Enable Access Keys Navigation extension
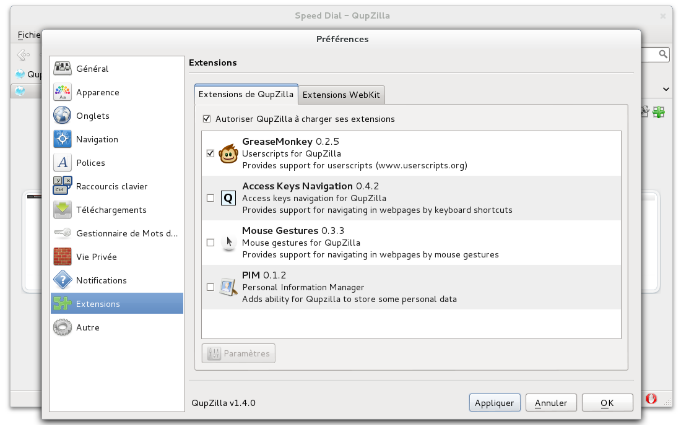This screenshot has width=681, height=427. pos(210,198)
